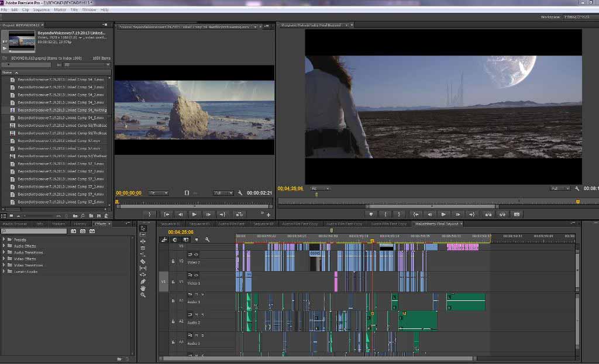Toggle lock on A2 track
Screen dimensions: 599x364
point(173,322)
